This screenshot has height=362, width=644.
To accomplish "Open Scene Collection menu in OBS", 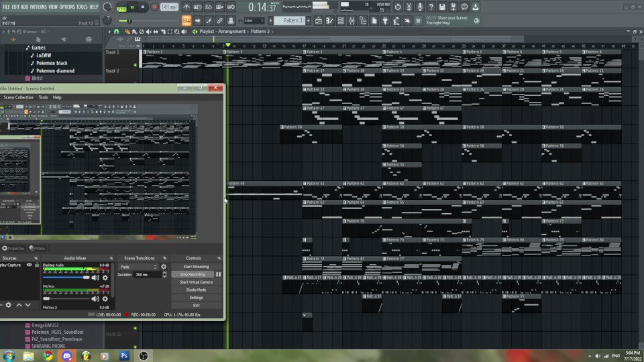I will (x=18, y=97).
